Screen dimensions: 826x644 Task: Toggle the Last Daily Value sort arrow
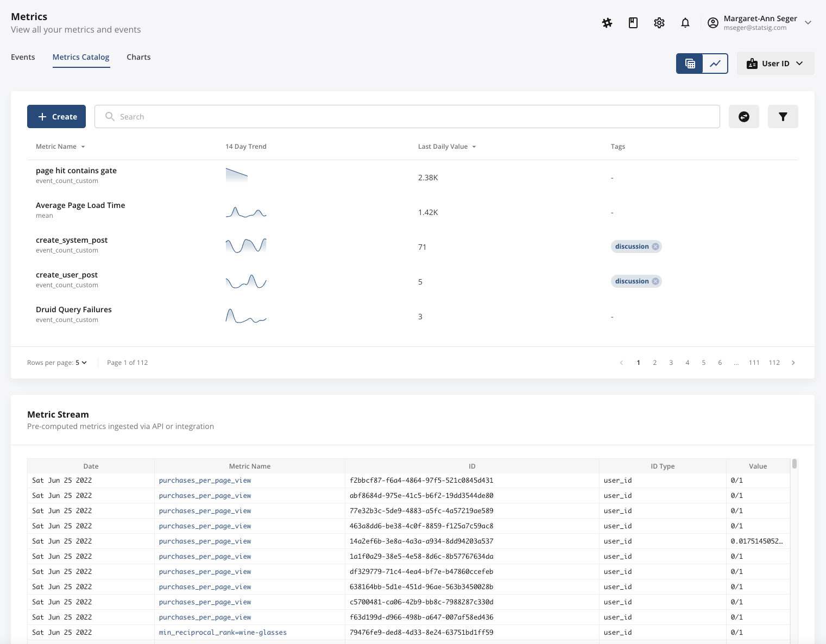click(x=474, y=146)
